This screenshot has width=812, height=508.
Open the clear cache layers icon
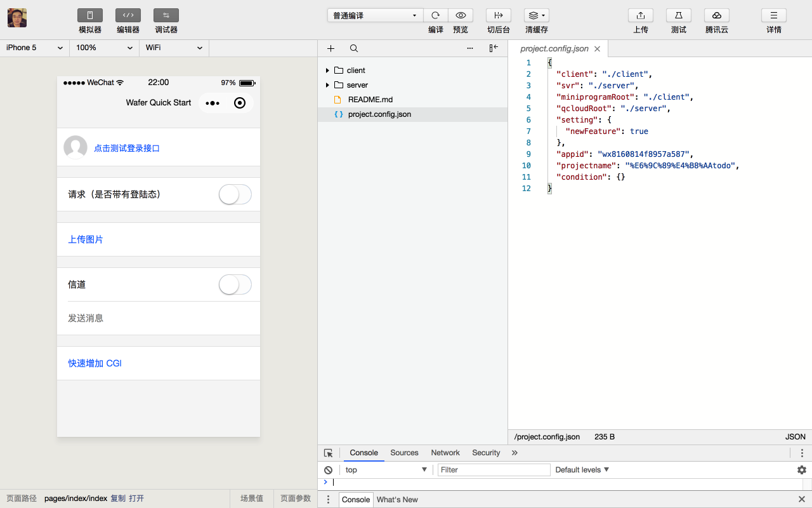click(x=536, y=15)
